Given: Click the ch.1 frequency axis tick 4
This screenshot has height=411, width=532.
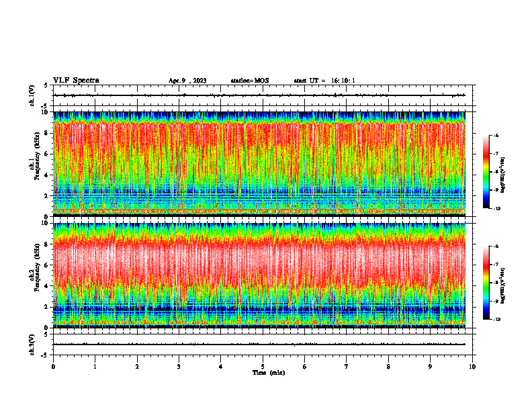Looking at the screenshot, I should [47, 175].
